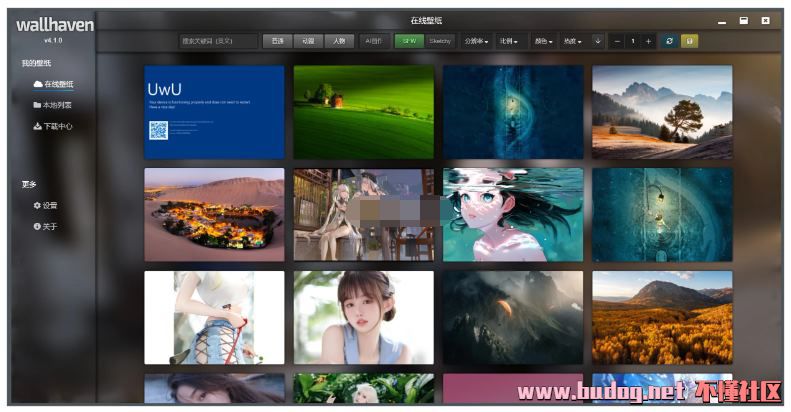Toggle the 动漫 anime category filter
This screenshot has height=412, width=791.
tap(308, 41)
